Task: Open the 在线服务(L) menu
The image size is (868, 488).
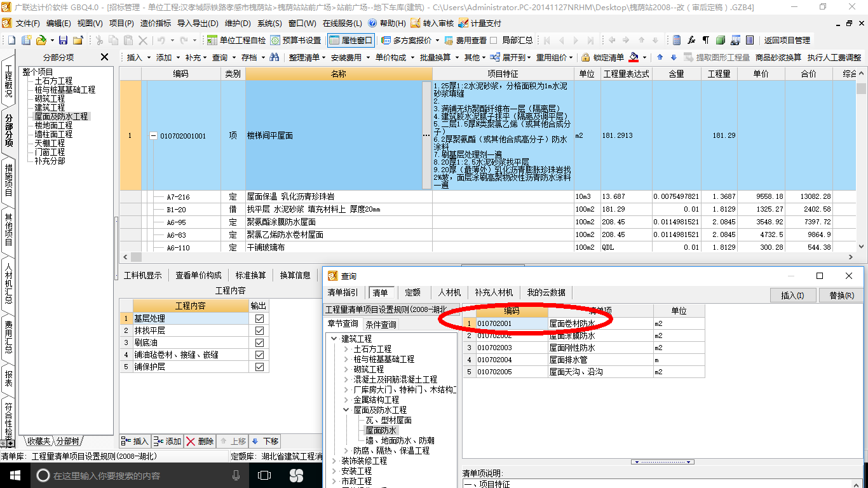Action: pyautogui.click(x=342, y=23)
